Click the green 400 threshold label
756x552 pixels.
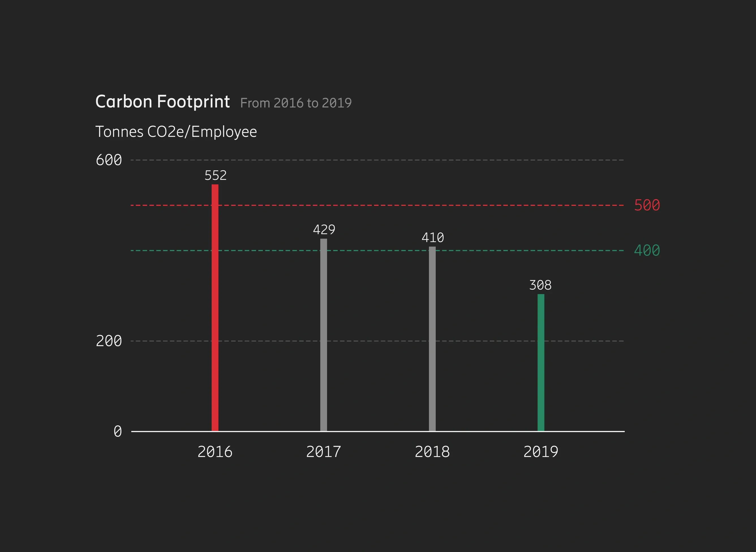click(x=647, y=251)
